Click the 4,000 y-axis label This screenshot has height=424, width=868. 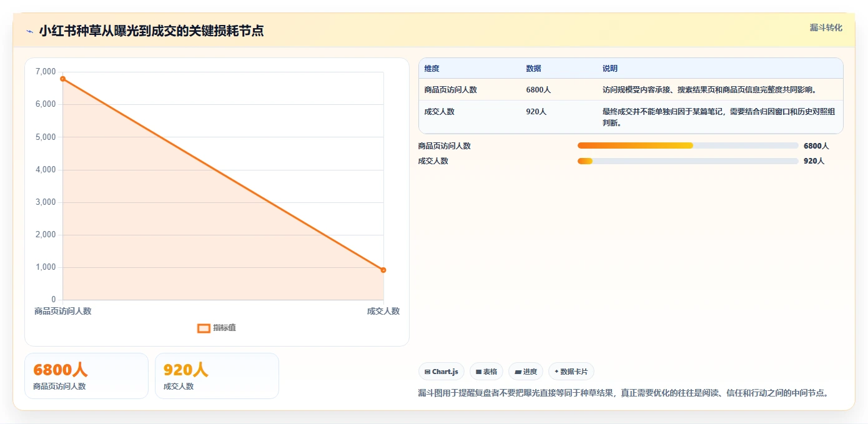pos(46,170)
